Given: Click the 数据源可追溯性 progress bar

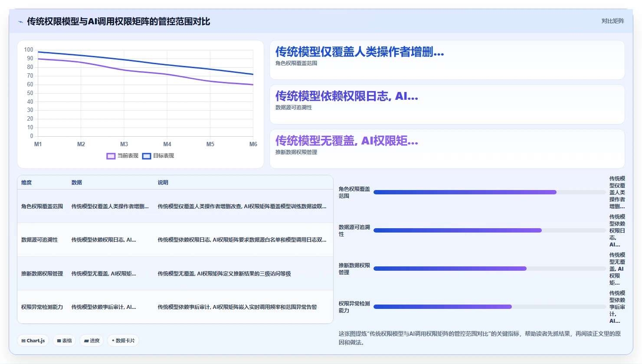Looking at the screenshot, I should click(489, 230).
